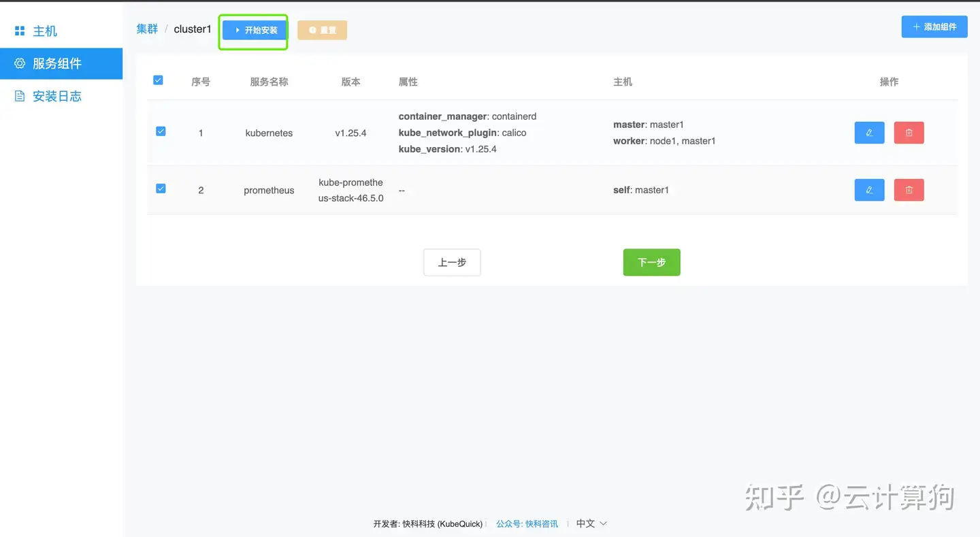The width and height of the screenshot is (980, 537).
Task: Click the kube_version: v1.25.4 attribute
Action: pos(448,149)
